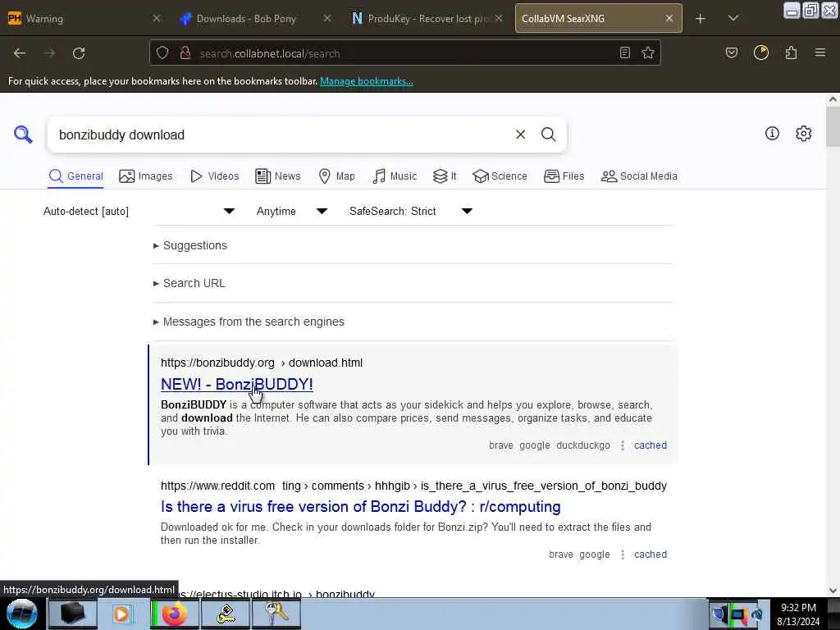
Task: Select the Music search category
Action: 395,176
